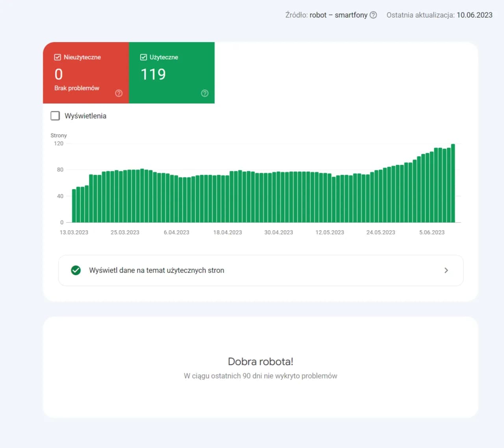Click the robot – smartfony source text
The image size is (504, 448).
338,15
